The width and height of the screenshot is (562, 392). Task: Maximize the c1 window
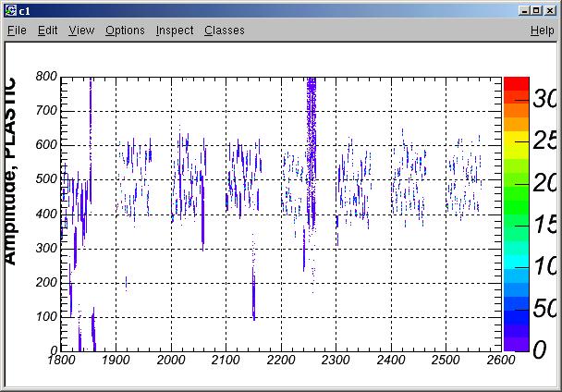click(536, 11)
